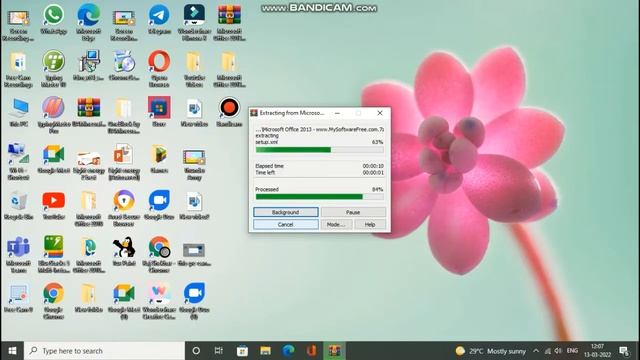
Task: Send extraction to Background
Action: click(x=286, y=212)
